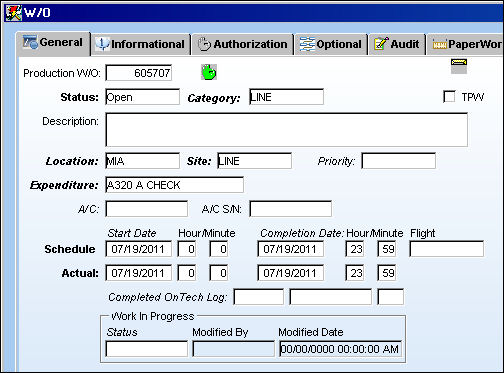Click the Schedule completion Hour field showing 23
Image resolution: width=504 pixels, height=373 pixels.
[x=355, y=249]
